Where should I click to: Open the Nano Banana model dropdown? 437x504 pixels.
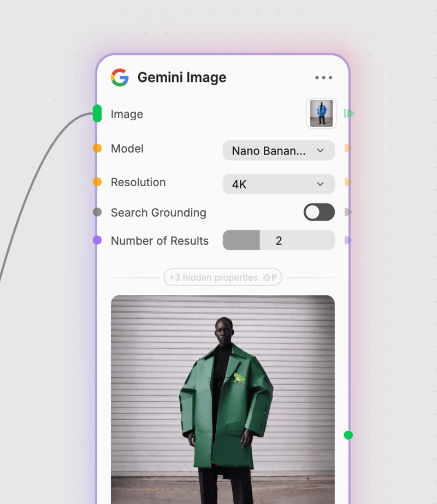point(279,150)
